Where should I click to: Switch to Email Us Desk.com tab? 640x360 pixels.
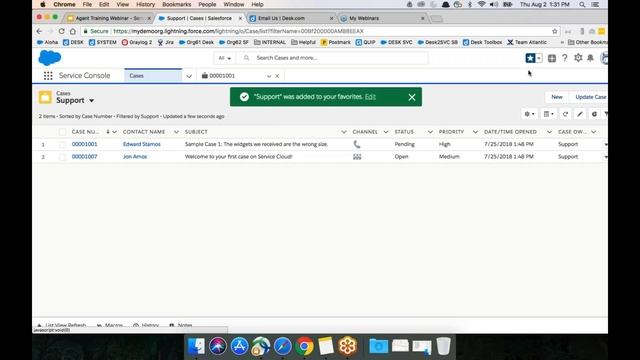[x=290, y=18]
